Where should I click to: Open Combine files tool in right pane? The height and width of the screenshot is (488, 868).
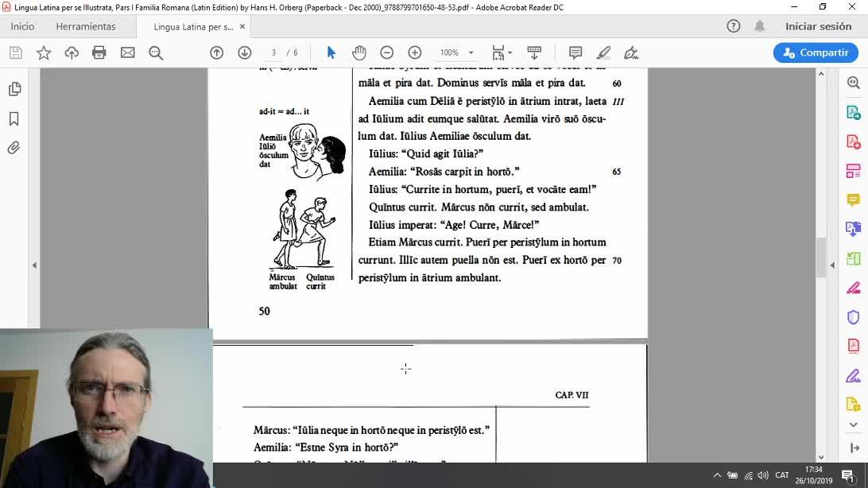point(853,229)
